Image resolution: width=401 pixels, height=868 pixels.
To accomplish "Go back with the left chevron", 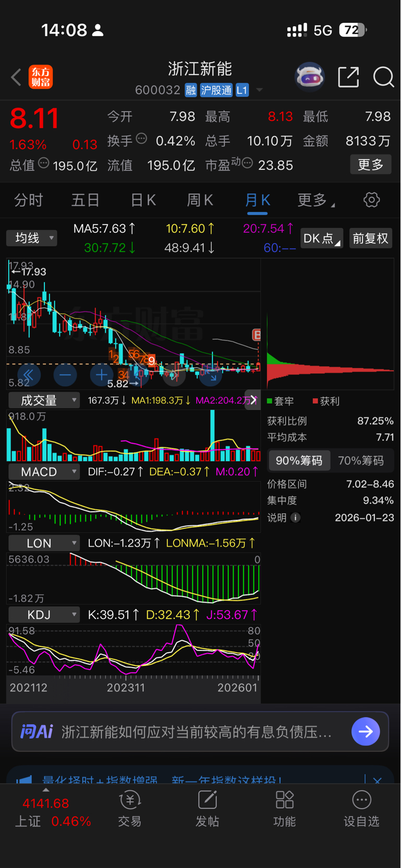I will pos(16,77).
